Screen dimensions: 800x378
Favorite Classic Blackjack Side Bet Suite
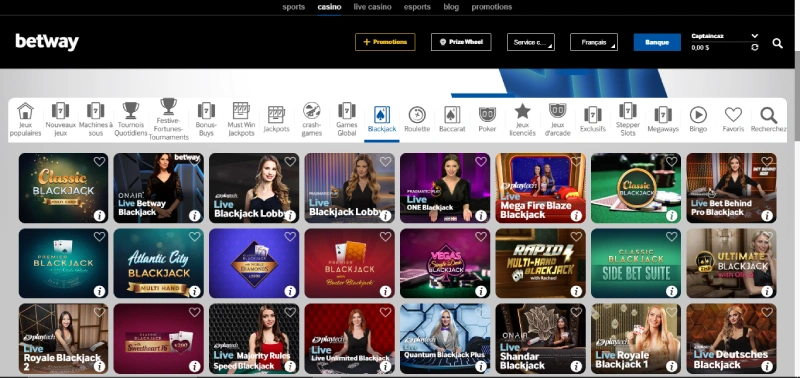[671, 237]
